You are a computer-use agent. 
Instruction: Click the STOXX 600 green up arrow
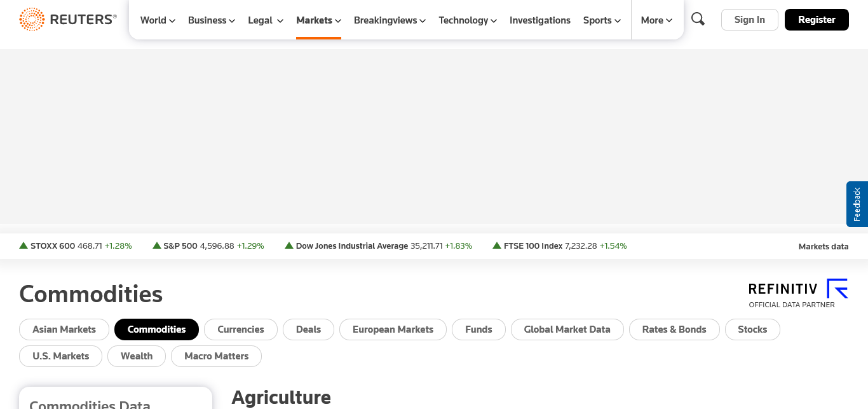click(x=24, y=246)
